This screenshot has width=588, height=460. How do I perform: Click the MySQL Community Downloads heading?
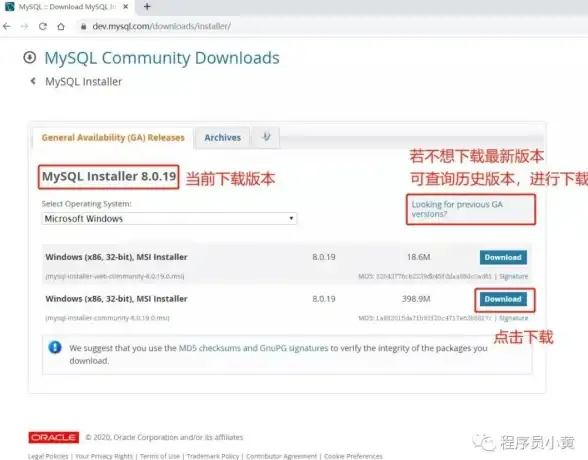162,58
